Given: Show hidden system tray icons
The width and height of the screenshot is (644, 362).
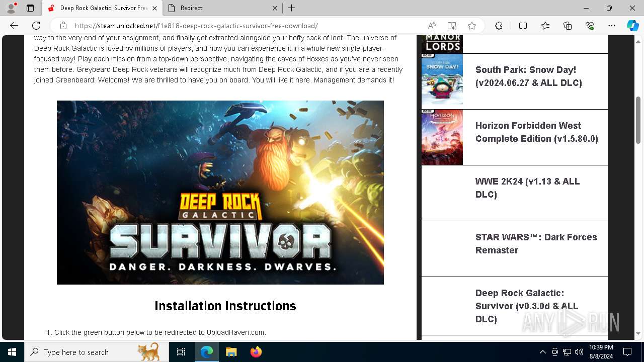Looking at the screenshot, I should pos(542,352).
